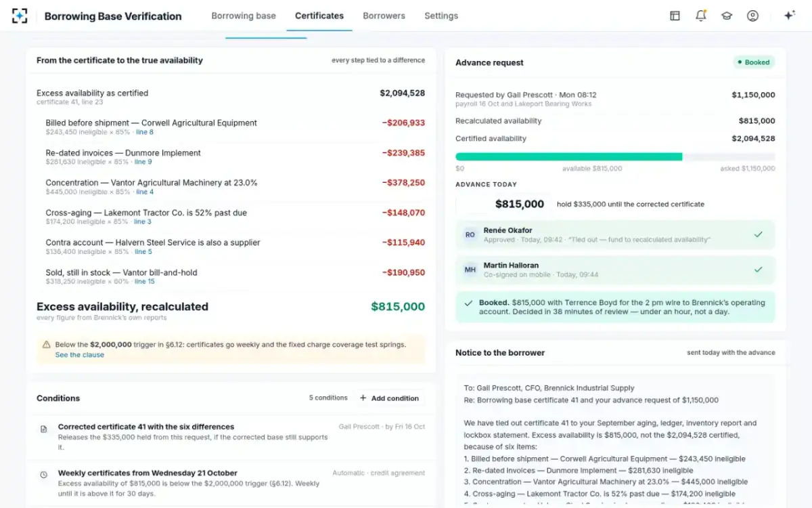
Task: Open the learning graduation cap icon
Action: 727,16
